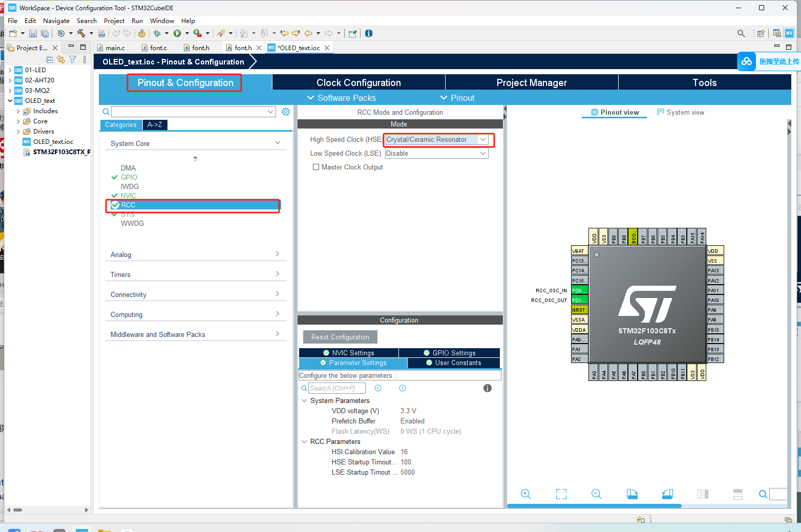The image size is (801, 532).
Task: Save all files using the Save All icon
Action: click(45, 33)
